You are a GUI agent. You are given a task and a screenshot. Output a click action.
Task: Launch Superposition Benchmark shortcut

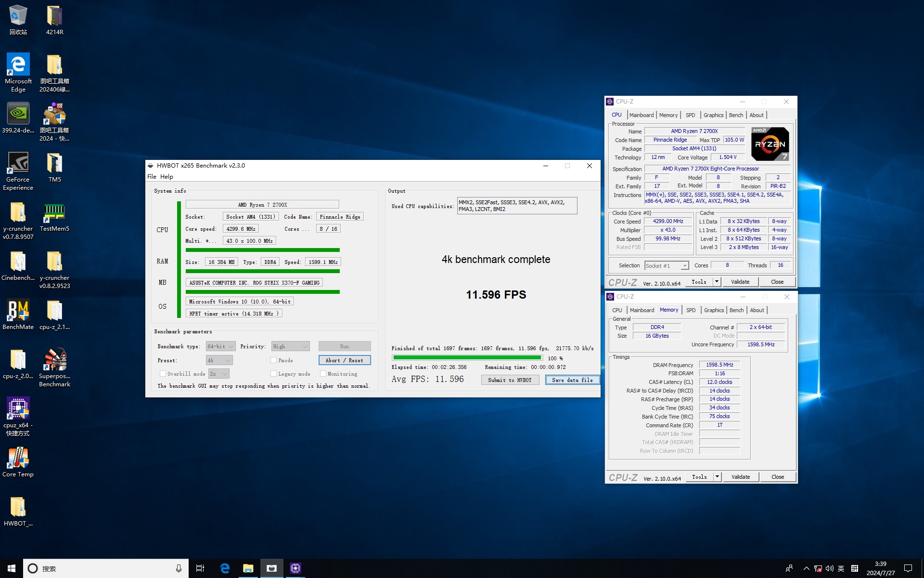54,368
